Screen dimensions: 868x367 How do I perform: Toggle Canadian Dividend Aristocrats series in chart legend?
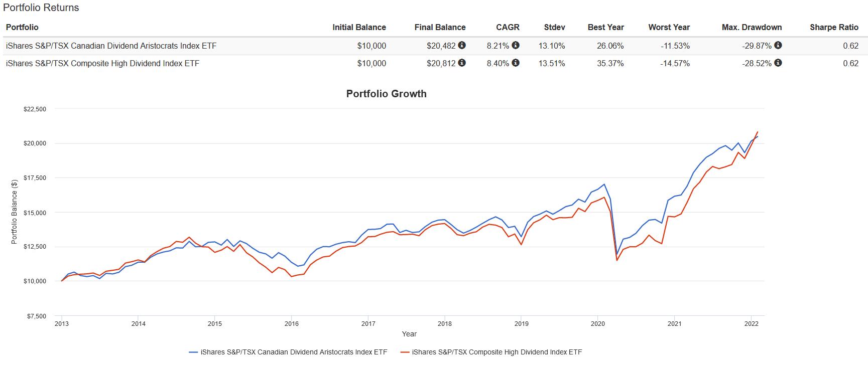coord(294,352)
